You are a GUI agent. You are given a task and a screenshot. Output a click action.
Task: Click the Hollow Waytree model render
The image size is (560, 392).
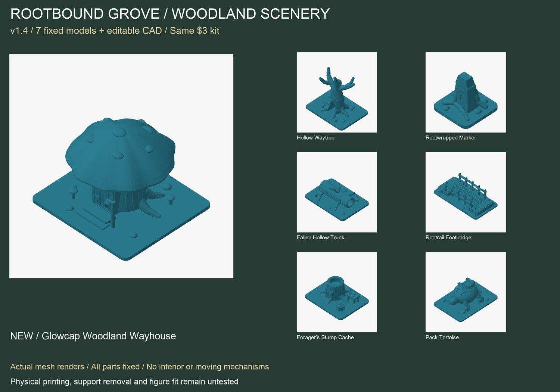pyautogui.click(x=337, y=92)
